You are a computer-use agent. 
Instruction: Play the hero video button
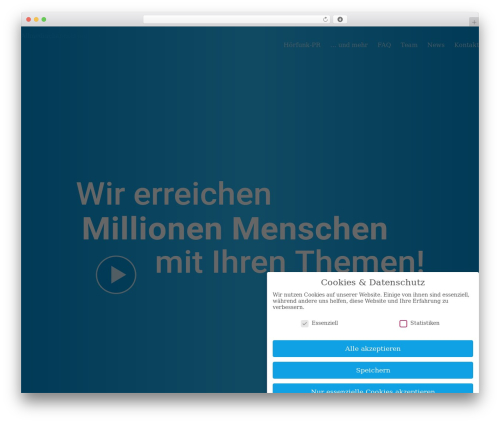(x=116, y=275)
